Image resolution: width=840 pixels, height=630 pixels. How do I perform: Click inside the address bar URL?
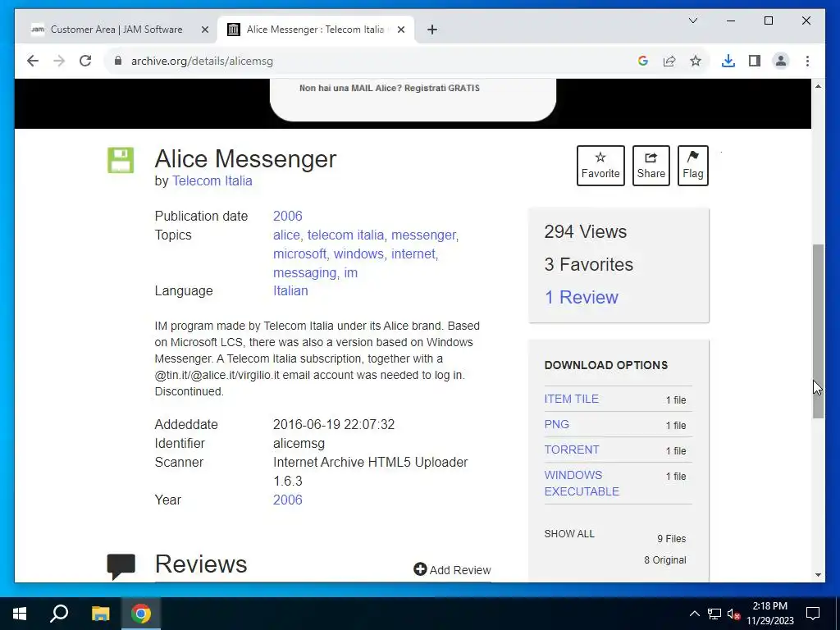coord(202,61)
